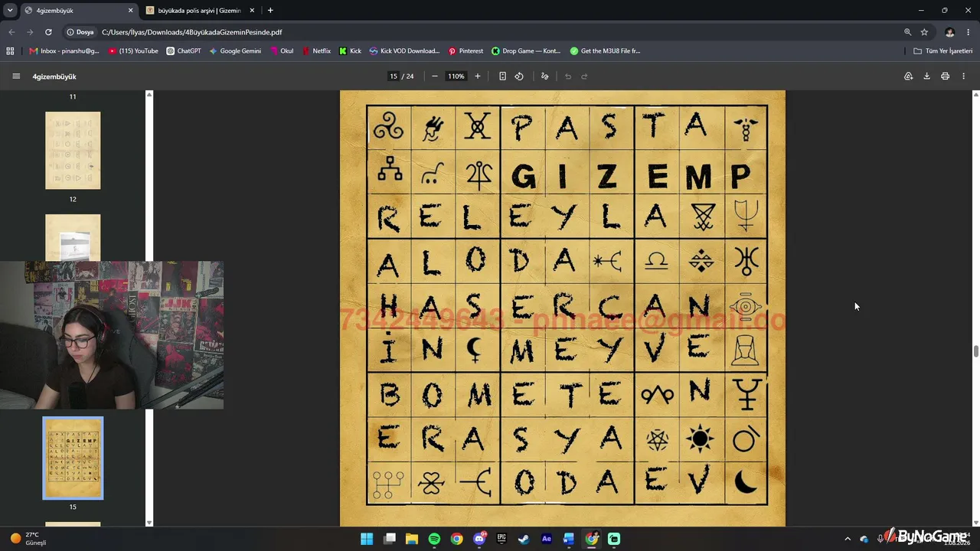Close the 4gizembüyük tab
Screen dimensions: 980x551
coord(130,11)
